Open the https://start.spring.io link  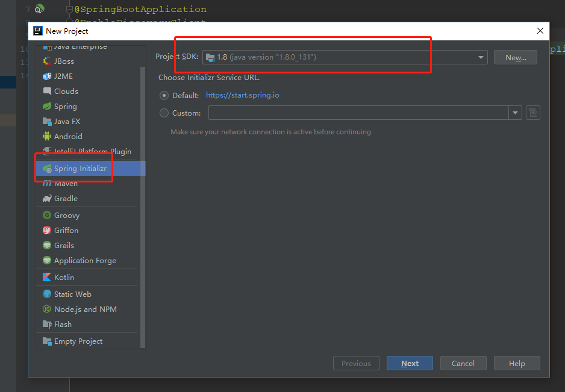pyautogui.click(x=243, y=95)
